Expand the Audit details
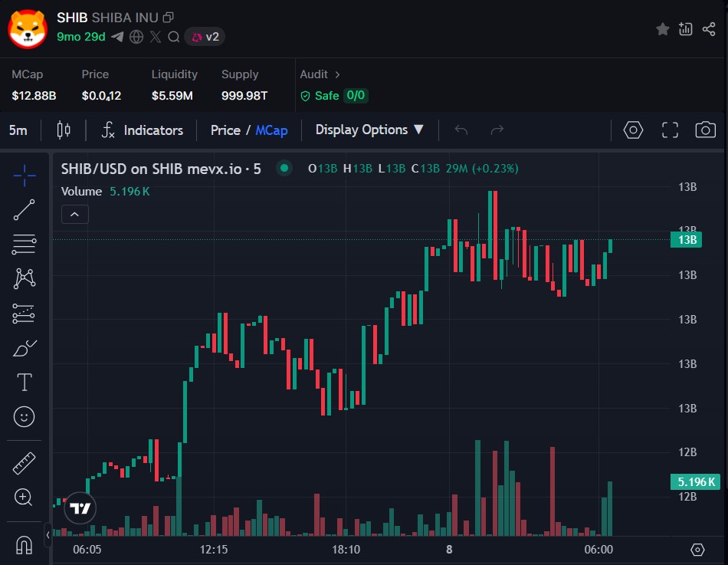Image resolution: width=728 pixels, height=565 pixels. coord(320,74)
